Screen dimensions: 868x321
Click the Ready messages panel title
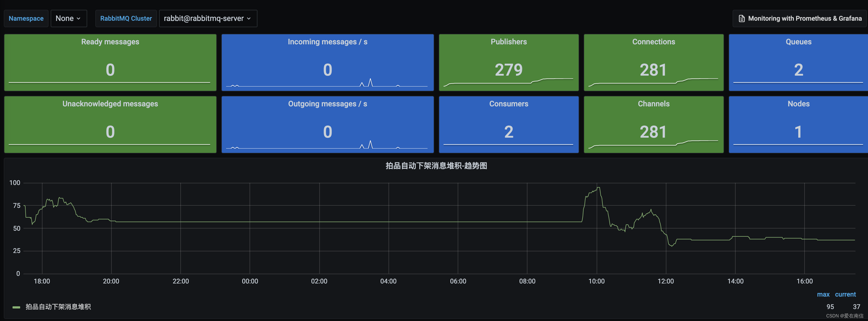110,42
